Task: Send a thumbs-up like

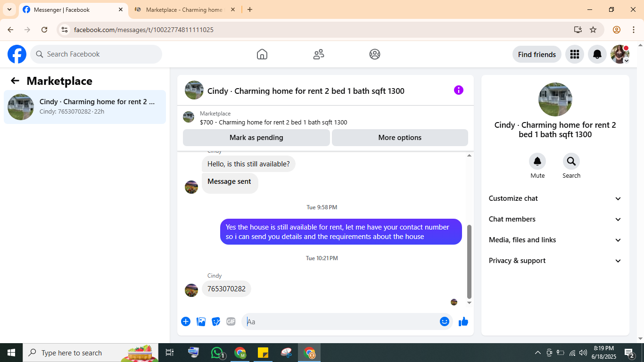Action: pyautogui.click(x=463, y=321)
